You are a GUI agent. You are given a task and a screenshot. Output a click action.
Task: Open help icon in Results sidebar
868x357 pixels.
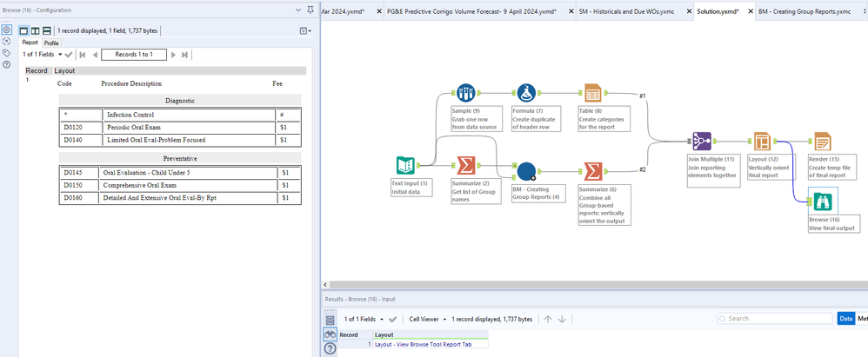(x=330, y=348)
